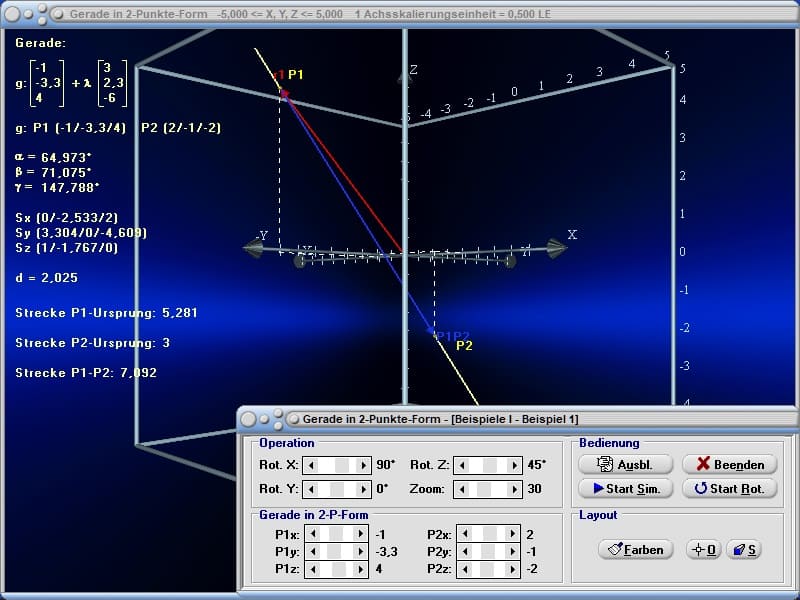
Task: Click the Ausbl. button
Action: pyautogui.click(x=625, y=464)
